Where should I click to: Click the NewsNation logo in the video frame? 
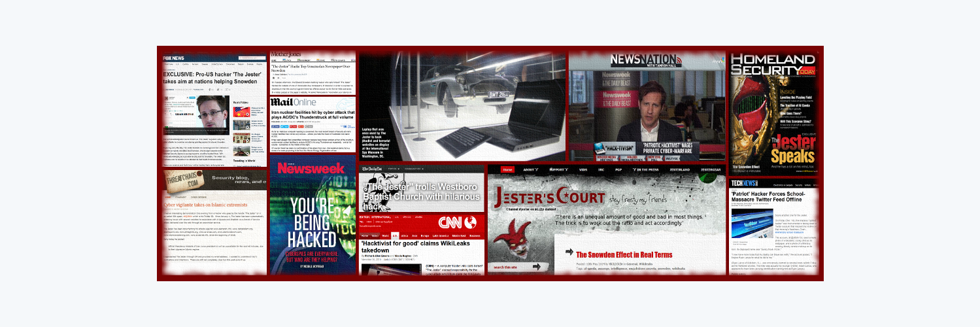click(645, 61)
